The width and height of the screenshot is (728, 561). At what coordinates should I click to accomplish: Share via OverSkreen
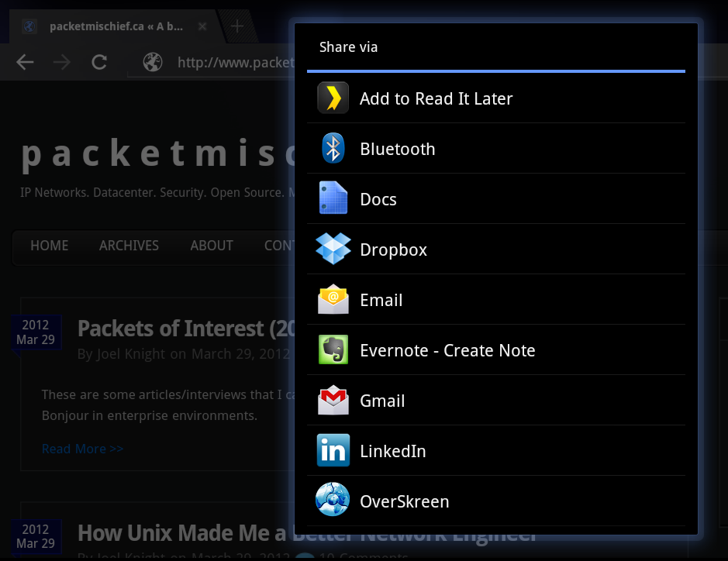click(496, 501)
